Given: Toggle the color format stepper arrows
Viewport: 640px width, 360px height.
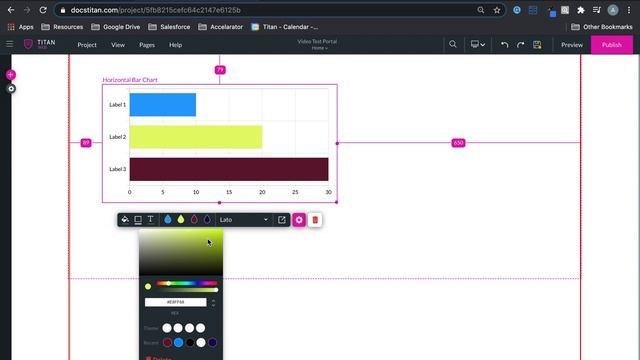Looking at the screenshot, I should (x=213, y=302).
